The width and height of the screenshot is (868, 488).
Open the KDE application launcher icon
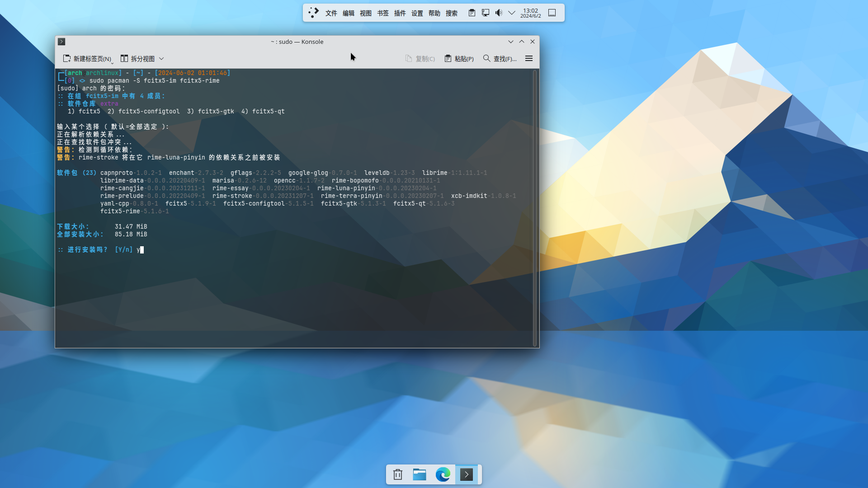click(x=313, y=13)
